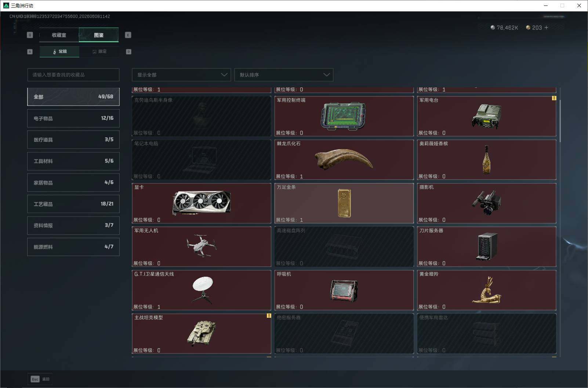Click the 军用控制终端 item image
Viewport: 588px width, 388px height.
pyautogui.click(x=343, y=116)
